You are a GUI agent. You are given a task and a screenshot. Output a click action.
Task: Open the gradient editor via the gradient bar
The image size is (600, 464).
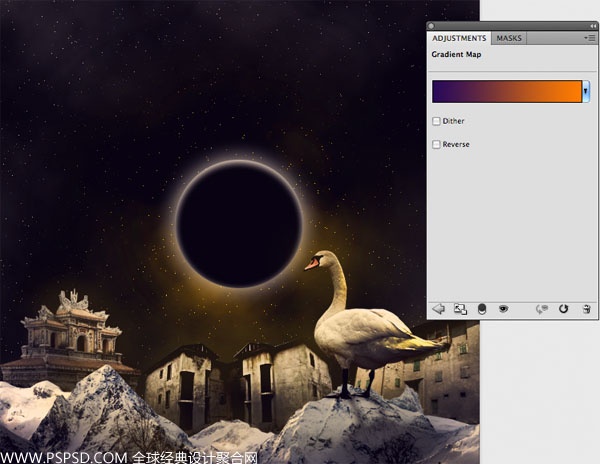[x=507, y=91]
